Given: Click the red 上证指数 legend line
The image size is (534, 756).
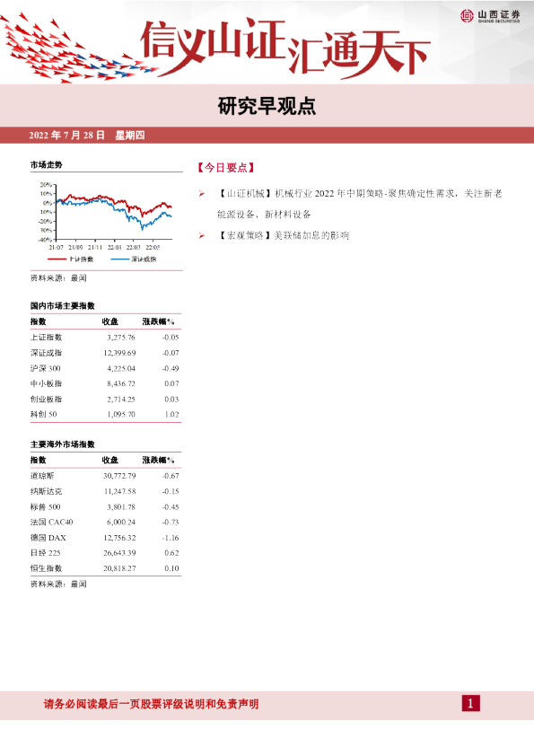Looking at the screenshot, I should point(57,259).
